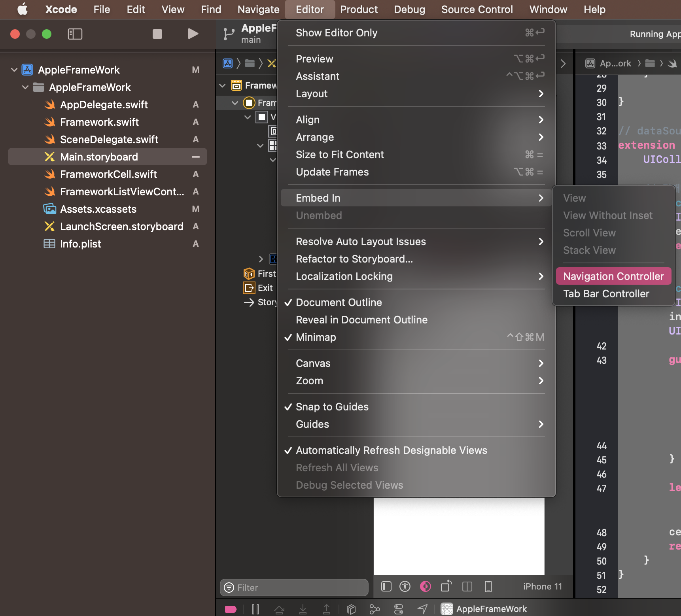
Task: Open Localization Locking submenu
Action: [x=416, y=276]
